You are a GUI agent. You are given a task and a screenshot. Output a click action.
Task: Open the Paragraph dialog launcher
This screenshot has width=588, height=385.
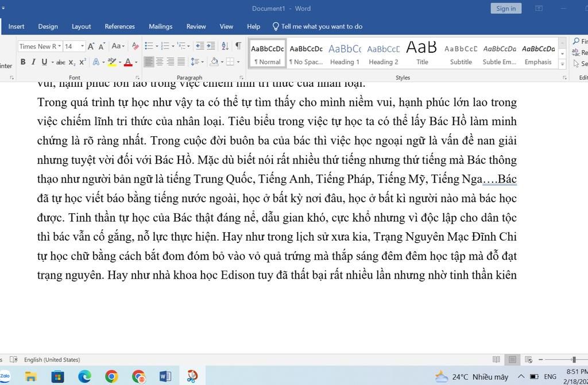pos(241,78)
